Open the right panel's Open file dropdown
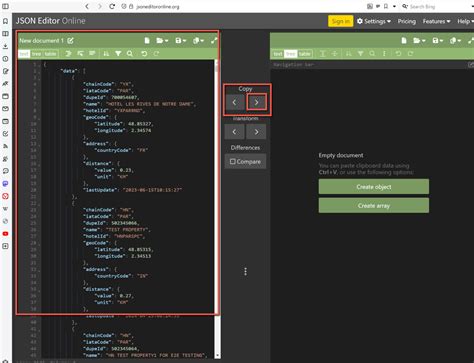This screenshot has height=363, width=474. click(419, 41)
